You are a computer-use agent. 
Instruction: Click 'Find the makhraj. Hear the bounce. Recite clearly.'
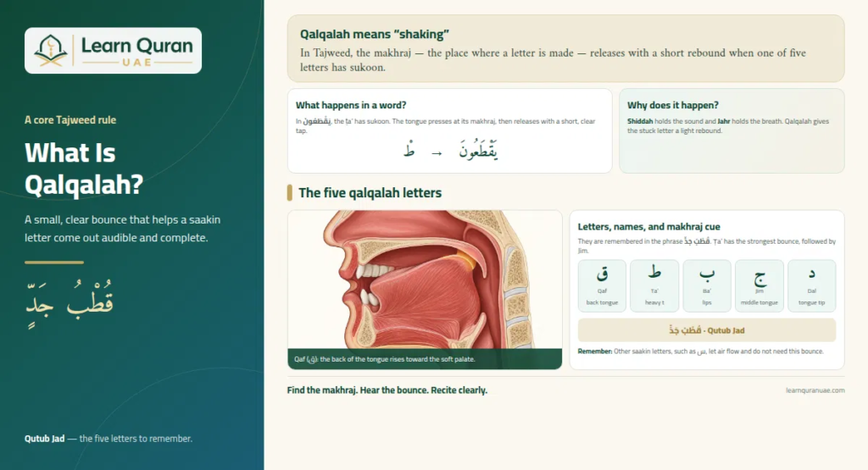pyautogui.click(x=387, y=390)
